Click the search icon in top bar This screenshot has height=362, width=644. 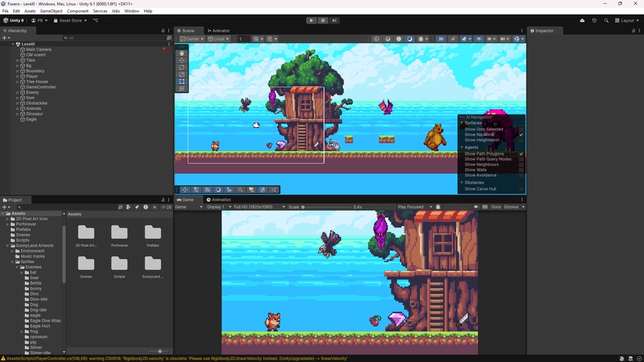[606, 21]
